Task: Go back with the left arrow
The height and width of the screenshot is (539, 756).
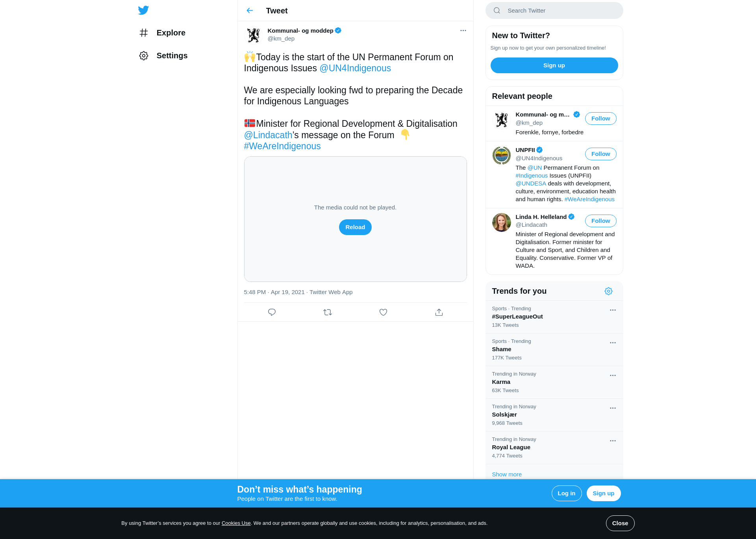Action: click(250, 11)
